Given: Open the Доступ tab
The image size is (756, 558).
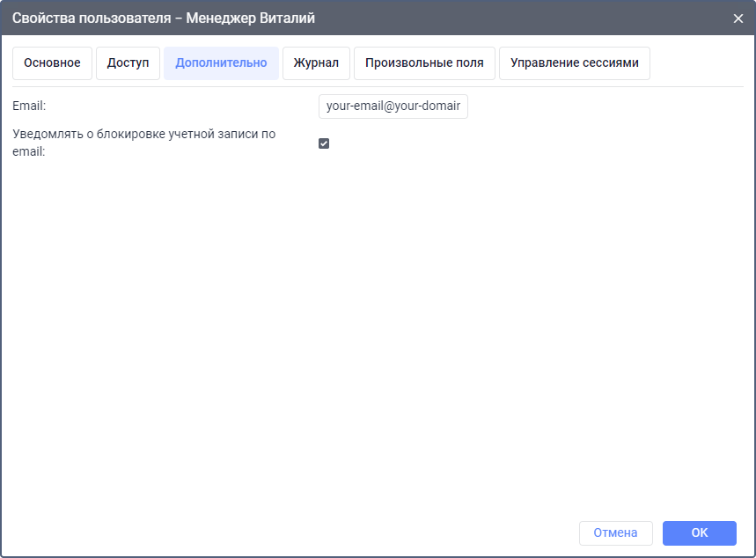Looking at the screenshot, I should (128, 63).
